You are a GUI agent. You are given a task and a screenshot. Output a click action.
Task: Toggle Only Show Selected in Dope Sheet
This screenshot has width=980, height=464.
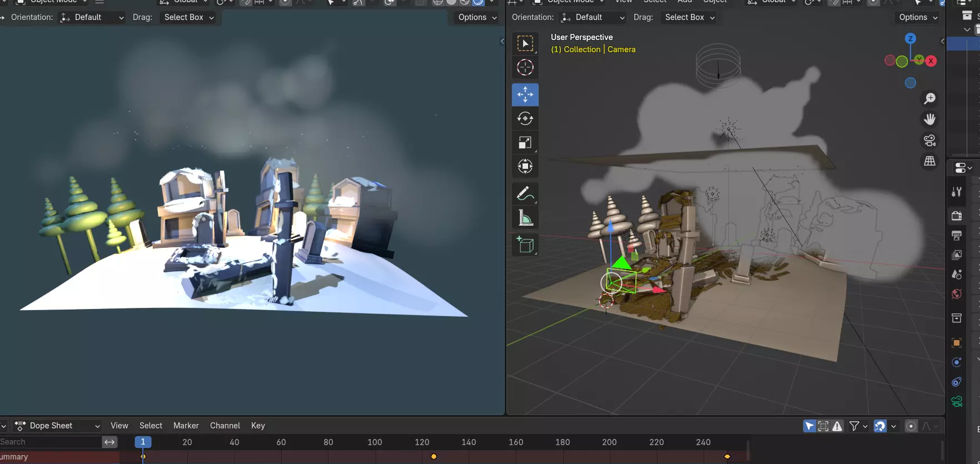click(809, 426)
